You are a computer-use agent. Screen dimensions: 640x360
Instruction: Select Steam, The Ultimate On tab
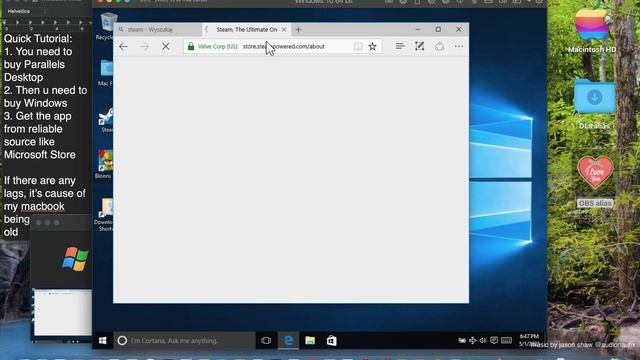point(246,29)
